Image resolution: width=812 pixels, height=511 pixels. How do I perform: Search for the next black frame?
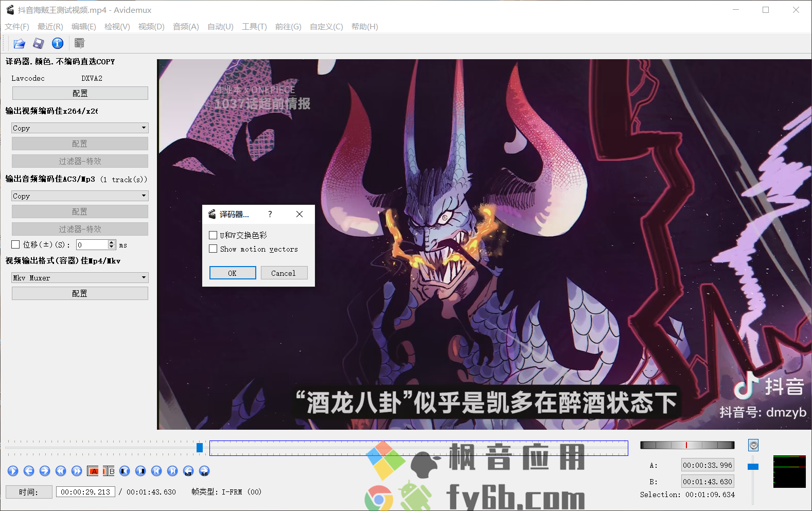[140, 471]
